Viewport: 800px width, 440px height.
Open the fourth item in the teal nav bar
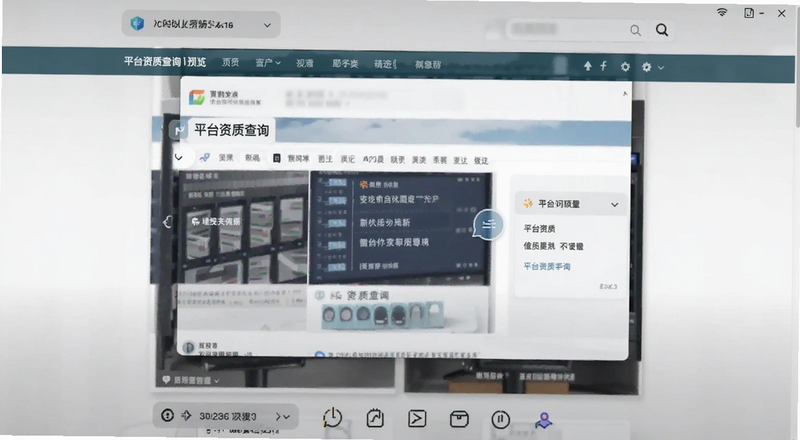(x=305, y=63)
